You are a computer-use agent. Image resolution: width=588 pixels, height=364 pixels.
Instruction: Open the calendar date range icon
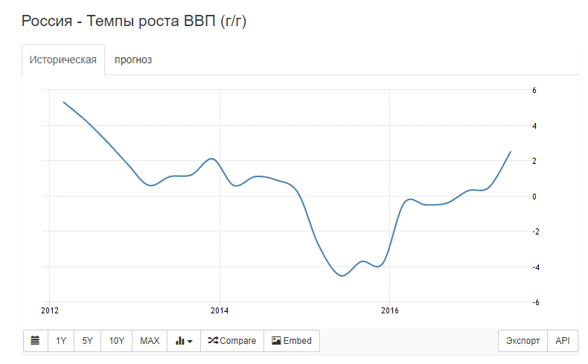(x=35, y=341)
